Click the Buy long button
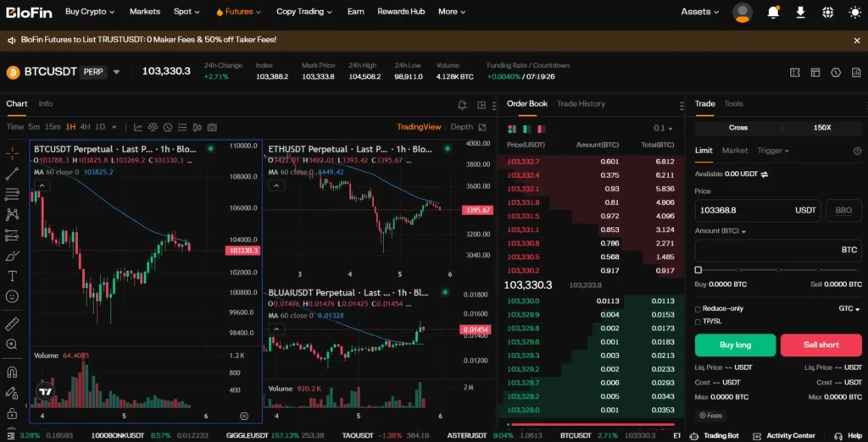The height and width of the screenshot is (442, 868). click(735, 345)
